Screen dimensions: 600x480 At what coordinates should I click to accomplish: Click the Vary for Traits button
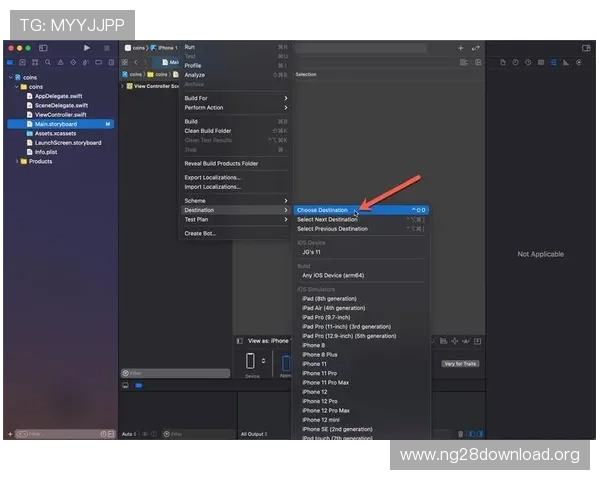(461, 363)
